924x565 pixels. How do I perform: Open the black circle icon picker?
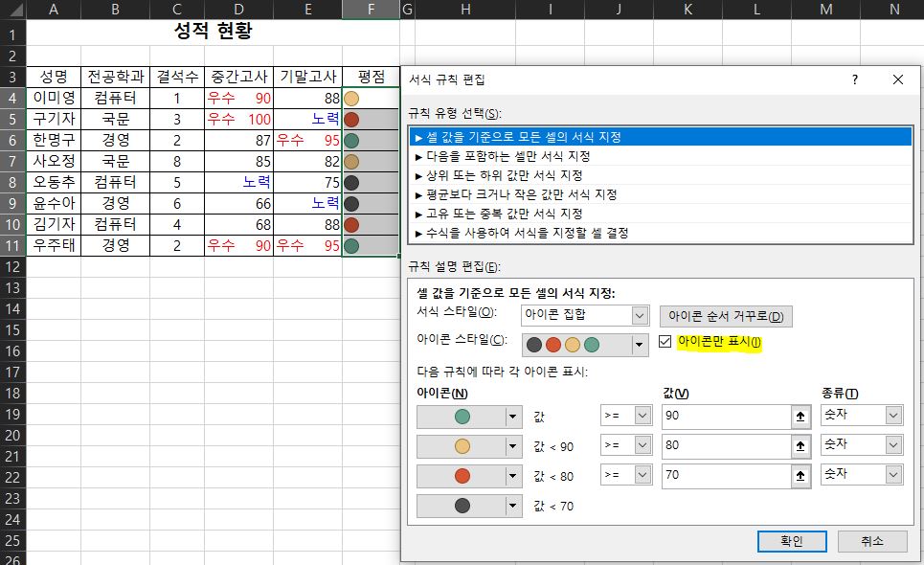pos(511,505)
